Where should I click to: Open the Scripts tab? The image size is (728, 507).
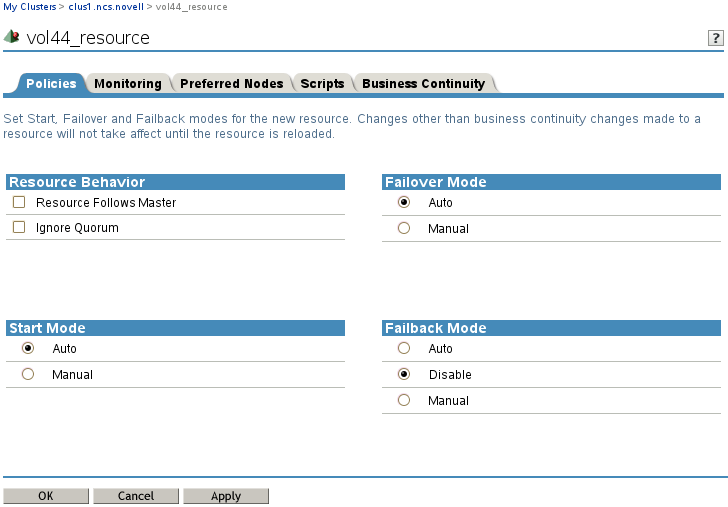(322, 84)
